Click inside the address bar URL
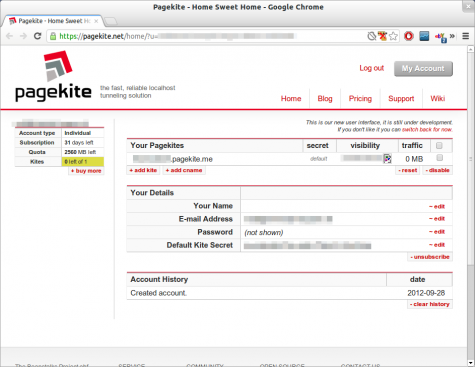The width and height of the screenshot is (475, 367). [207, 36]
